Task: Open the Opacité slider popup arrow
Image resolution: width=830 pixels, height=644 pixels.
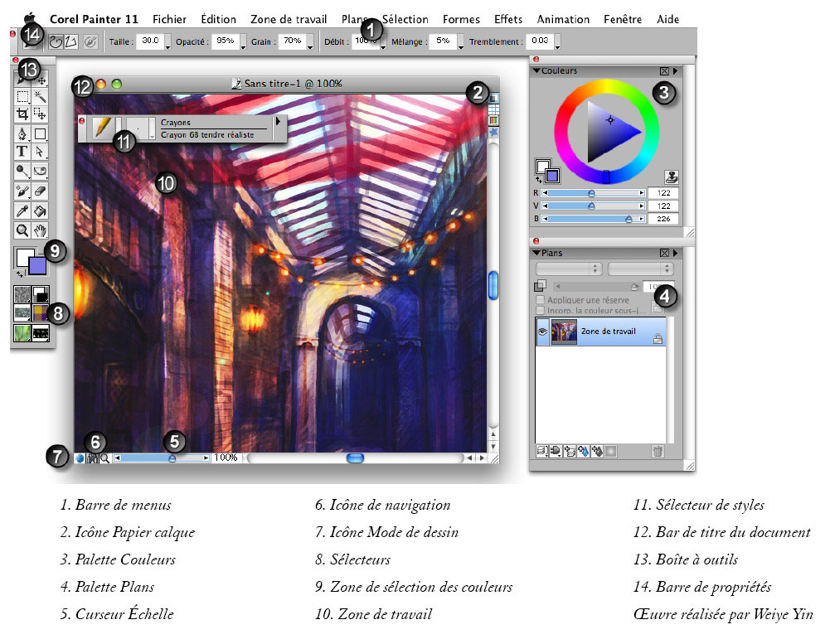Action: [244, 42]
